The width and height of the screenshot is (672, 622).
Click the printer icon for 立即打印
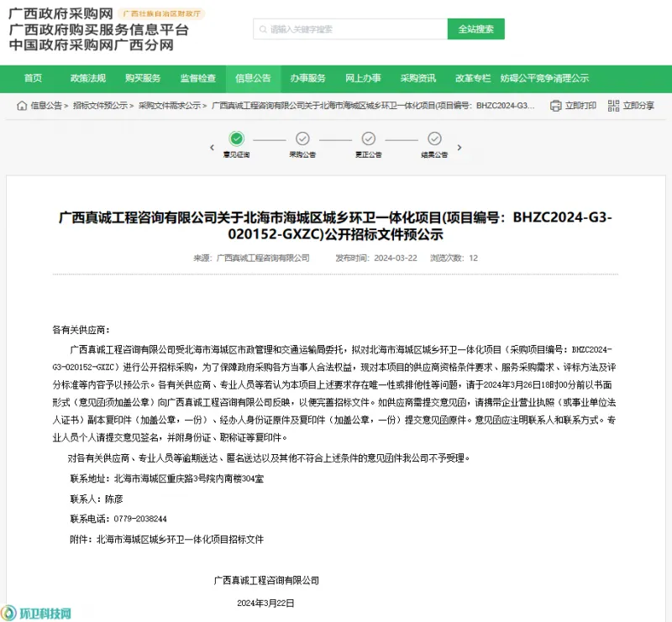pos(555,106)
